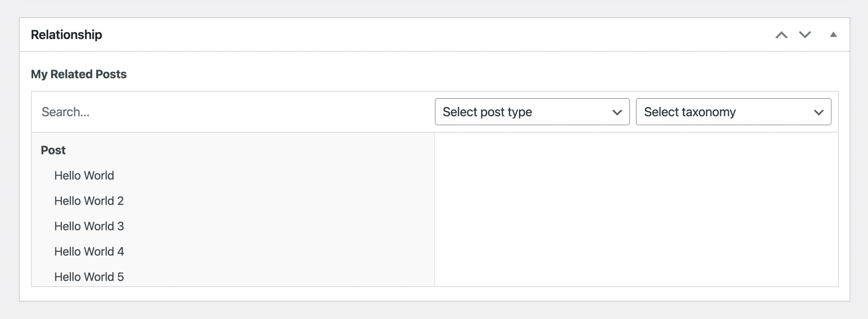Click blank area of Relationship header bar
This screenshot has width=868, height=319.
408,35
